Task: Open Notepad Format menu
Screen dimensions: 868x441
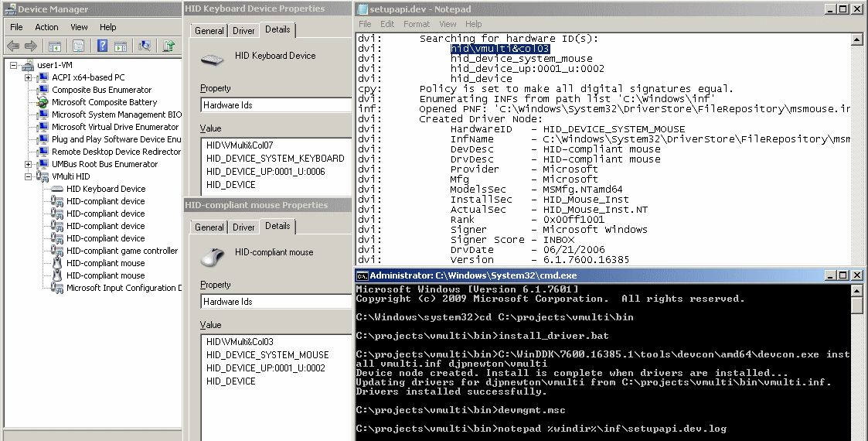Action: (417, 24)
